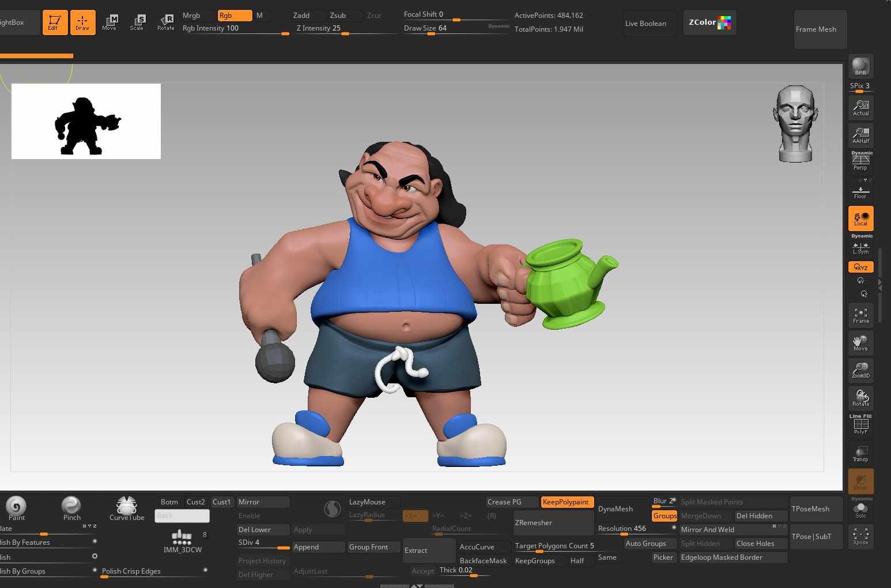Enable Mrgb material-color mode

(191, 16)
